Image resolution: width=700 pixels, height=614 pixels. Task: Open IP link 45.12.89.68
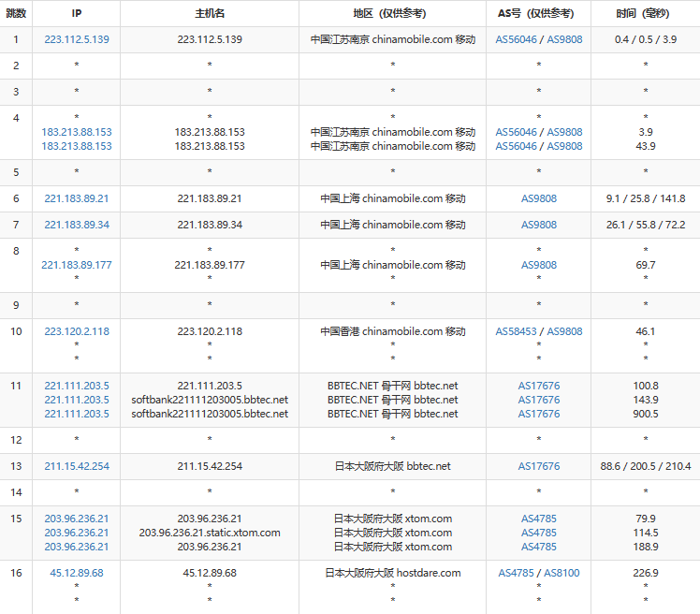[x=77, y=573]
